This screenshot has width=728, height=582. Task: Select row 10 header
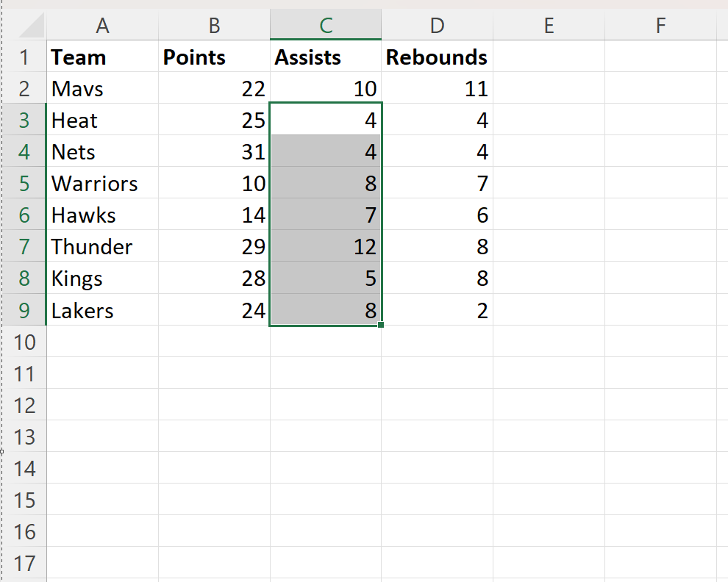(x=24, y=342)
